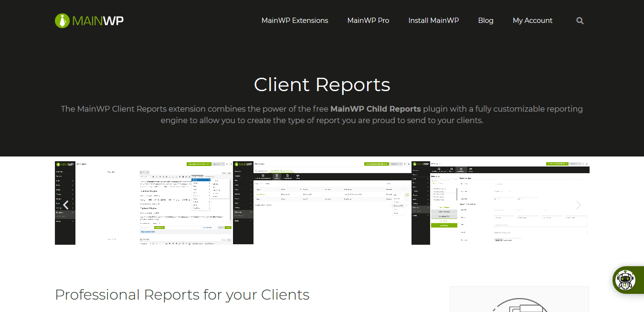This screenshot has width=644, height=312.
Task: Open the MainWP Pro menu item
Action: point(368,21)
